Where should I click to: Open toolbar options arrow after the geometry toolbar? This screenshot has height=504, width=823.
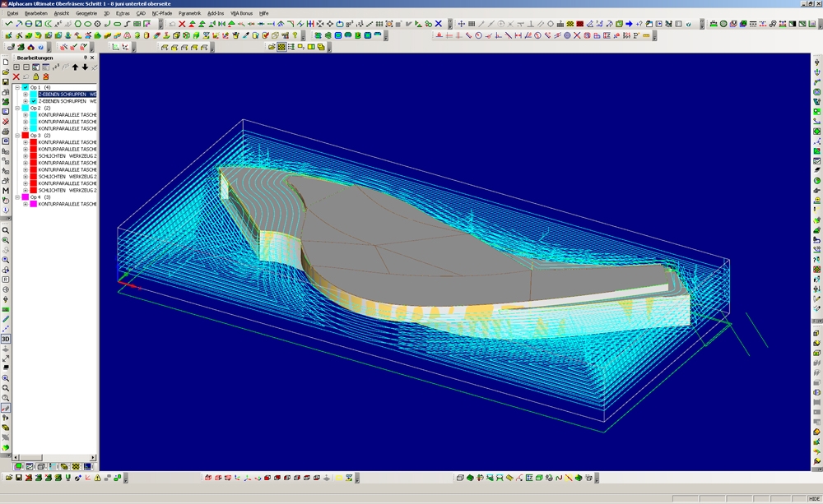[160, 24]
